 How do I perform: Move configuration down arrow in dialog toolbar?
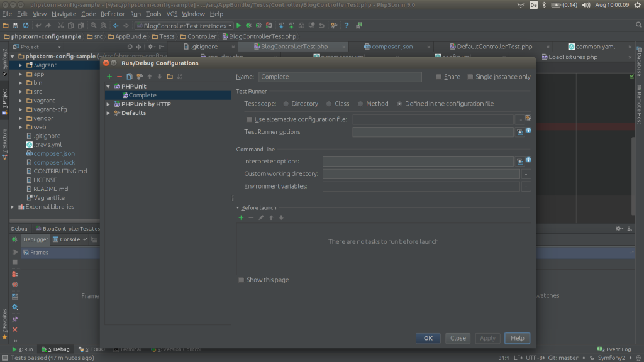click(x=160, y=76)
